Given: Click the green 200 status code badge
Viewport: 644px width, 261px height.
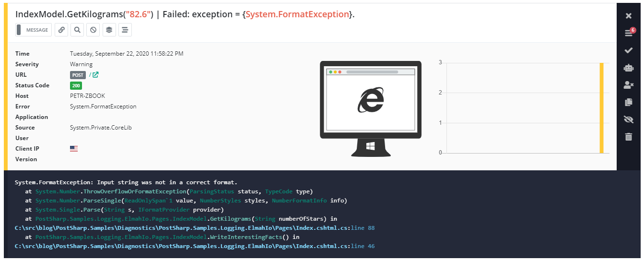Looking at the screenshot, I should [x=76, y=85].
